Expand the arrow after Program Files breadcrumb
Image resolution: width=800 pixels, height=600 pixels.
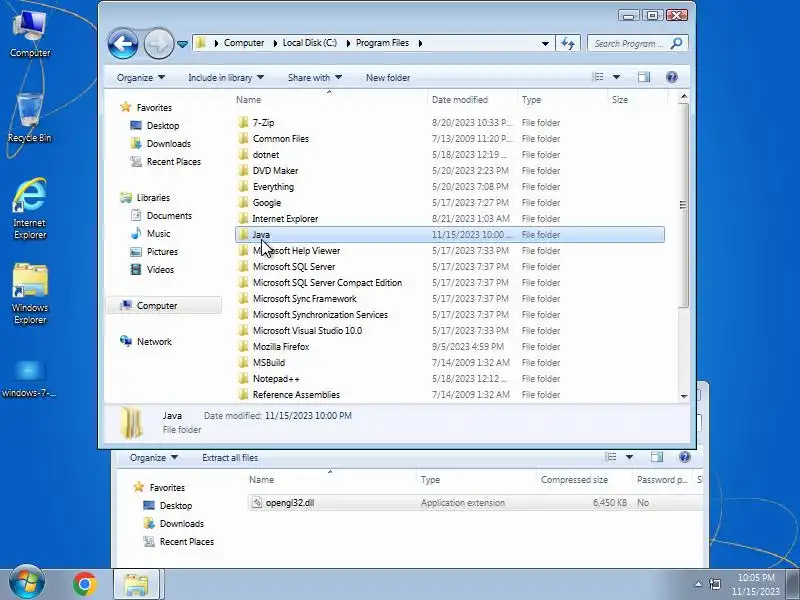point(420,43)
